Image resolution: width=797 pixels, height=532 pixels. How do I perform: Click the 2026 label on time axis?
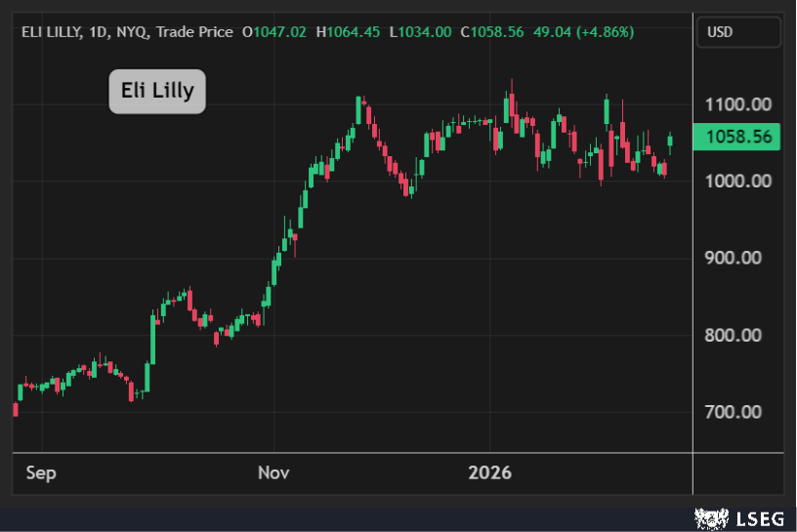pos(490,473)
